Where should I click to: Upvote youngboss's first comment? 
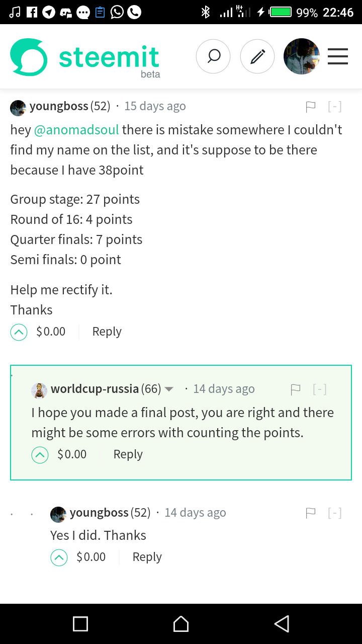click(x=19, y=332)
